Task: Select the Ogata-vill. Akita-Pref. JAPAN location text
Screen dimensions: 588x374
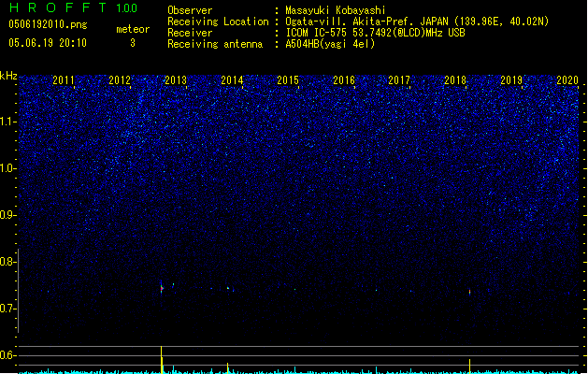Action: pyautogui.click(x=417, y=22)
